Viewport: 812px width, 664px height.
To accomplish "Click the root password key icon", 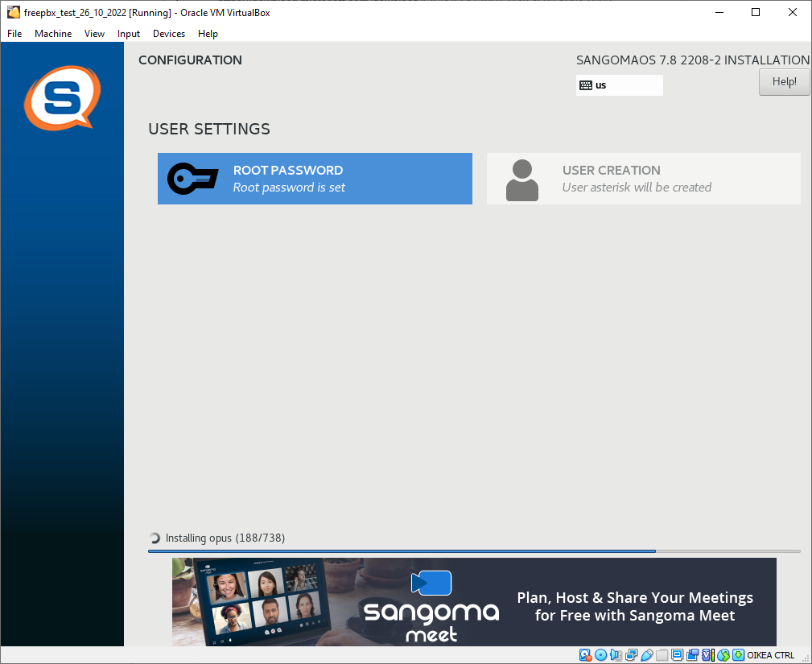I will [192, 179].
